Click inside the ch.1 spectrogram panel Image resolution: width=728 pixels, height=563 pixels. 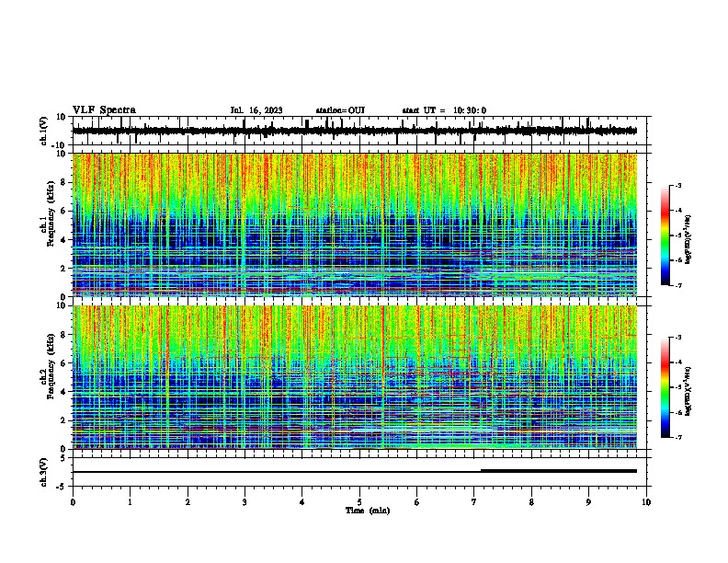(355, 224)
